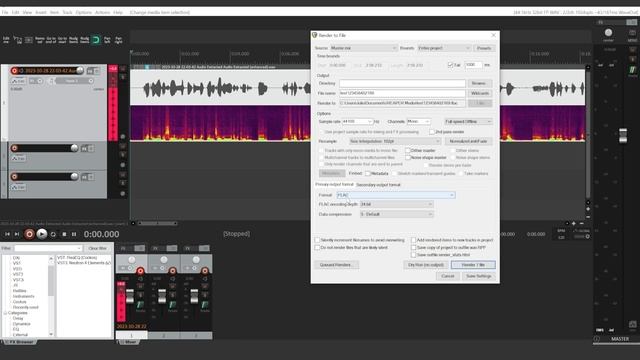The width and height of the screenshot is (640, 360).
Task: Click the Pause button in the transport bar
Action: point(74,234)
